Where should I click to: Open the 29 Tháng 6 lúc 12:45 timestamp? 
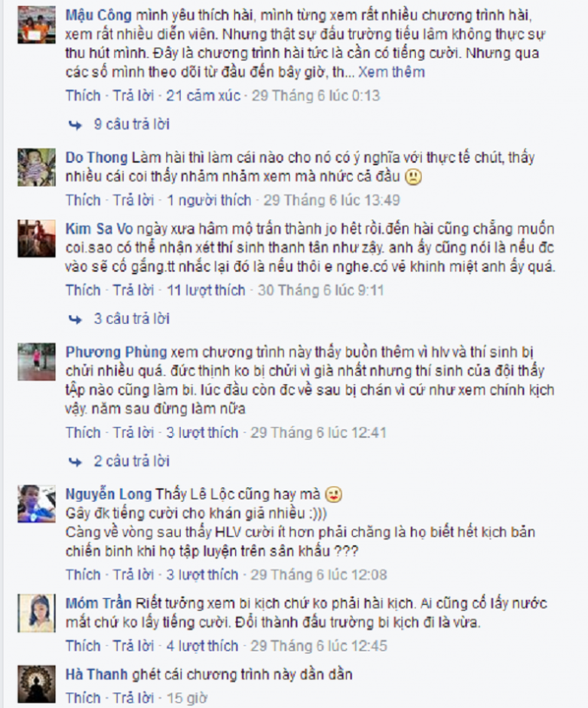pos(319,645)
